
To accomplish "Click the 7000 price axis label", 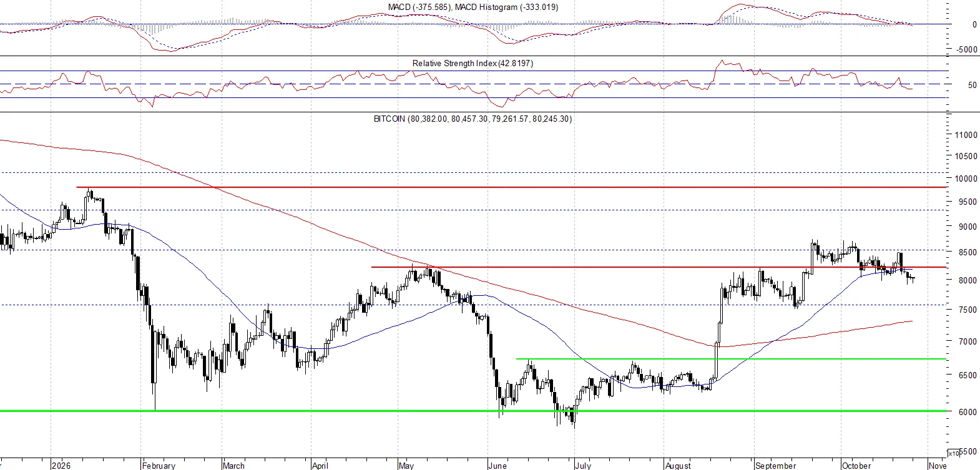I will tap(968, 341).
